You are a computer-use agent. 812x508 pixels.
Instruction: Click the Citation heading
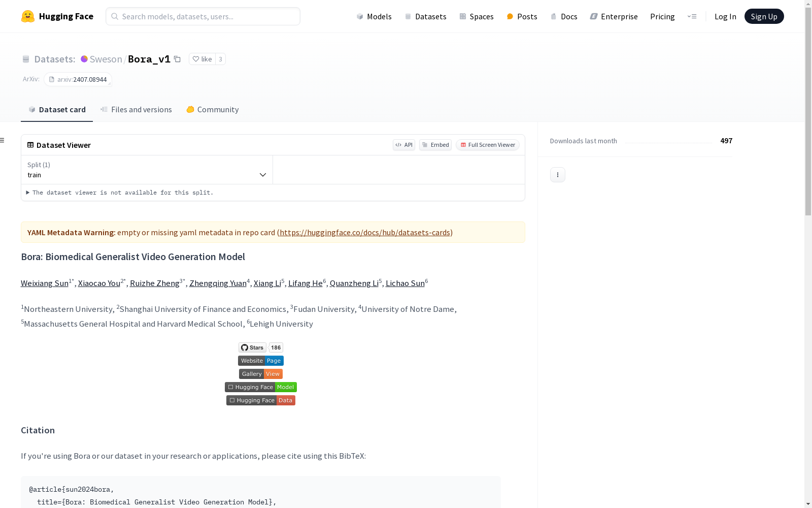pyautogui.click(x=38, y=430)
